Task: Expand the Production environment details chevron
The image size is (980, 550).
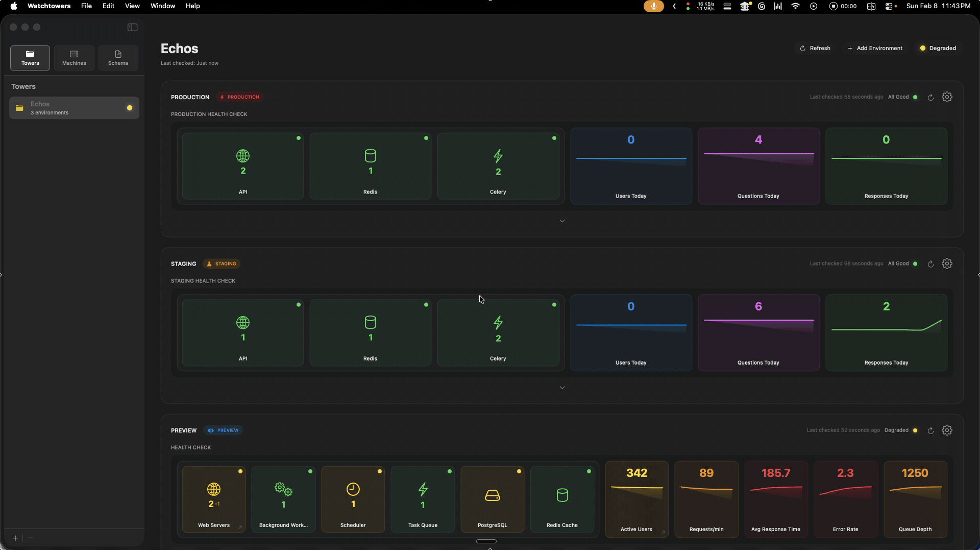Action: click(x=562, y=221)
